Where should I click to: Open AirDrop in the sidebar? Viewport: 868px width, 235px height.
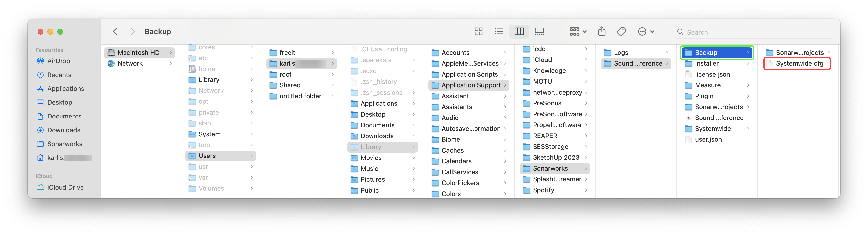59,61
